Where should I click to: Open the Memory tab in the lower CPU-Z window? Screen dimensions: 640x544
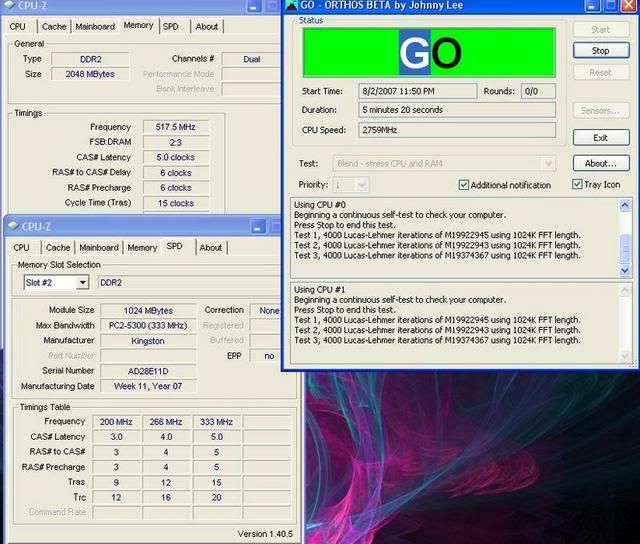[142, 247]
